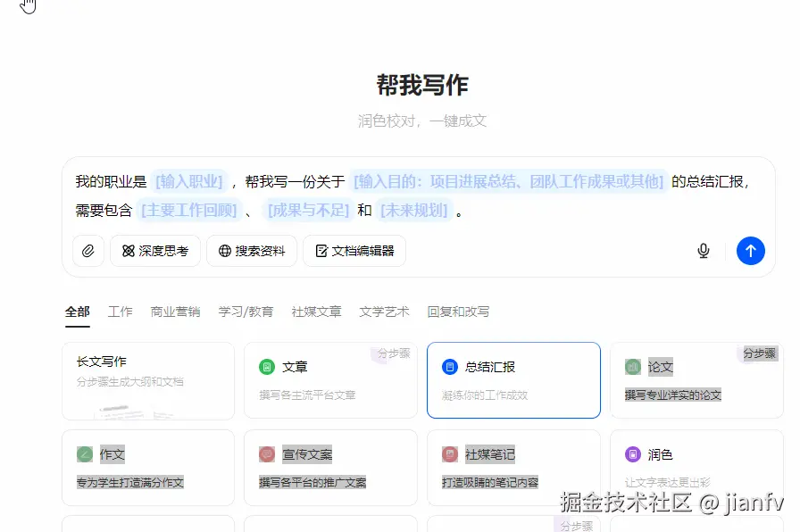Click the blue 总结汇报 card icon

click(x=449, y=367)
